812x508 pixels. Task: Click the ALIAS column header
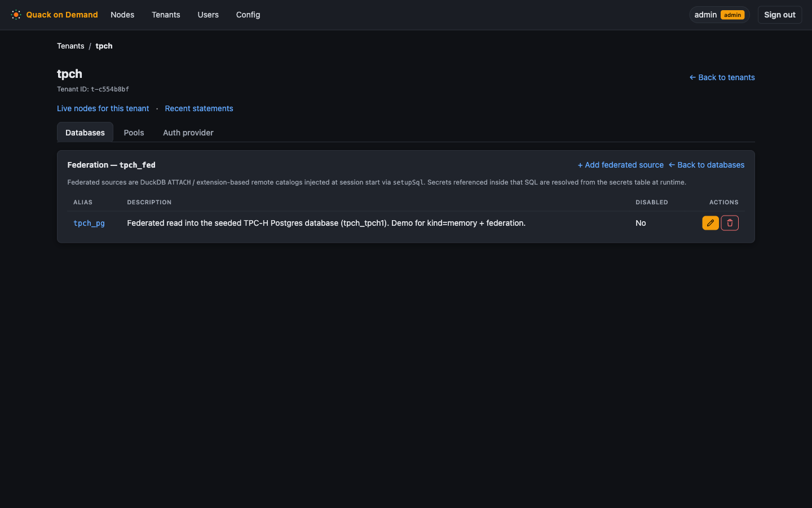coord(83,202)
